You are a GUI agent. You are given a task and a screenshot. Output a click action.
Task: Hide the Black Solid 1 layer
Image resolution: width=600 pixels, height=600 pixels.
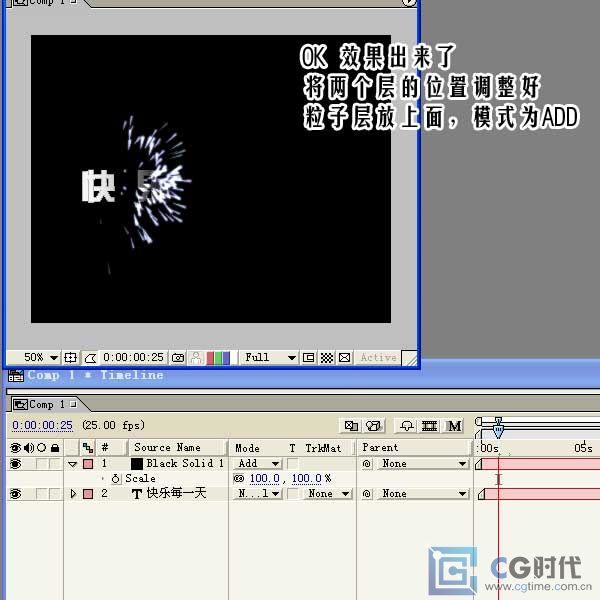15,464
